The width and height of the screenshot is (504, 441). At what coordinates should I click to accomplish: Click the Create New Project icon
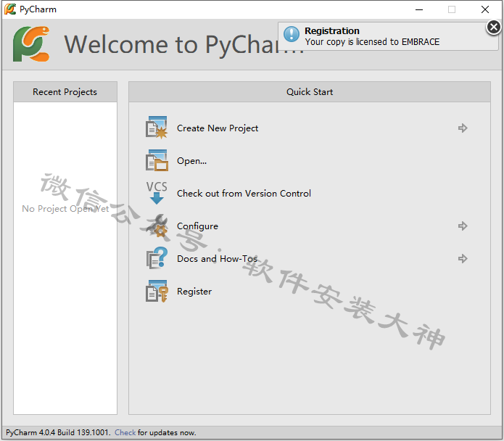click(157, 128)
